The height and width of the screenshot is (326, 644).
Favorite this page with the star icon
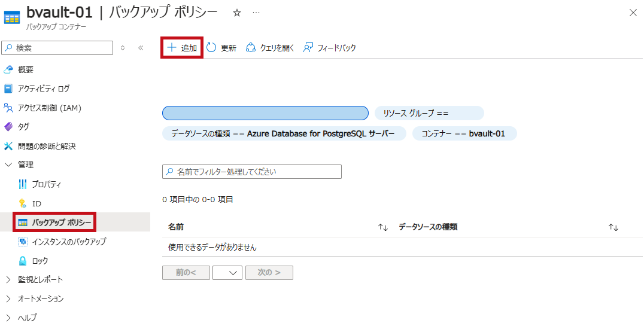236,13
